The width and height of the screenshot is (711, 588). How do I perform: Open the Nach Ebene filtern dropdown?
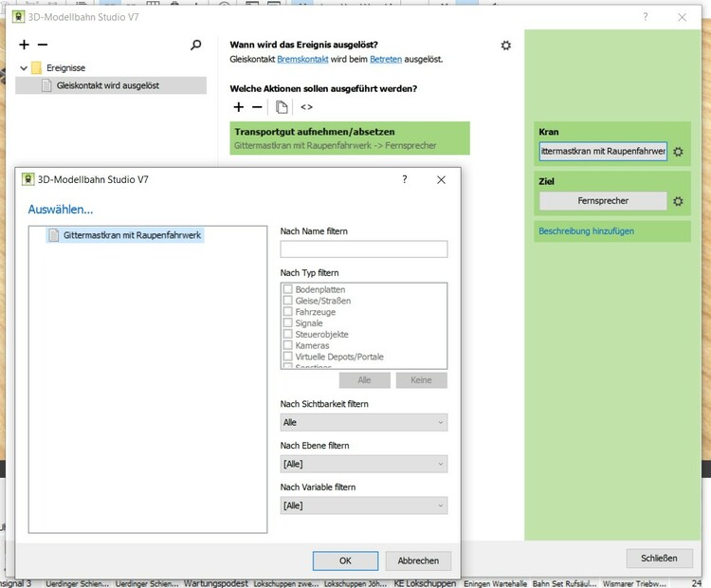[x=364, y=464]
